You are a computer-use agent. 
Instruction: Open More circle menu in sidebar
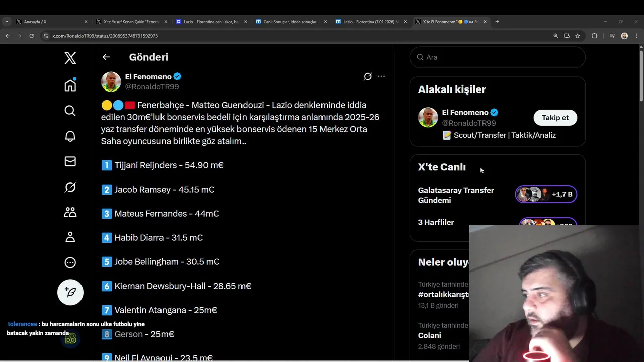point(70,262)
